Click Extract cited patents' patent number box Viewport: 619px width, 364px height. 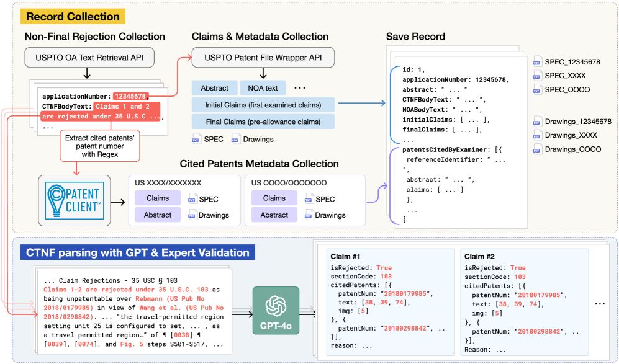pyautogui.click(x=100, y=146)
